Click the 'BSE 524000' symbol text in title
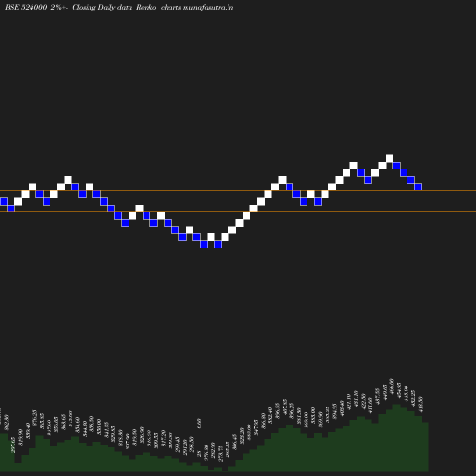This screenshot has height=476, width=476. (x=26, y=8)
